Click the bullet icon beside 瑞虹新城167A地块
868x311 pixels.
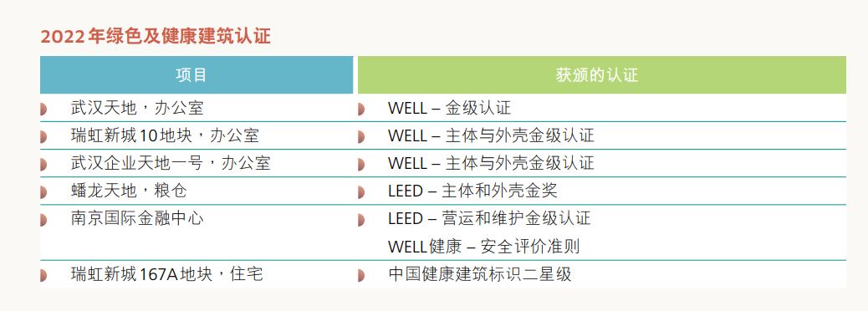(x=43, y=275)
